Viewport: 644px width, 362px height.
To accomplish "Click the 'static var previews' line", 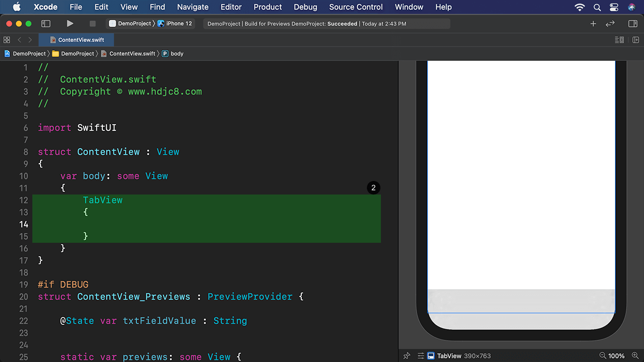I will pyautogui.click(x=151, y=357).
